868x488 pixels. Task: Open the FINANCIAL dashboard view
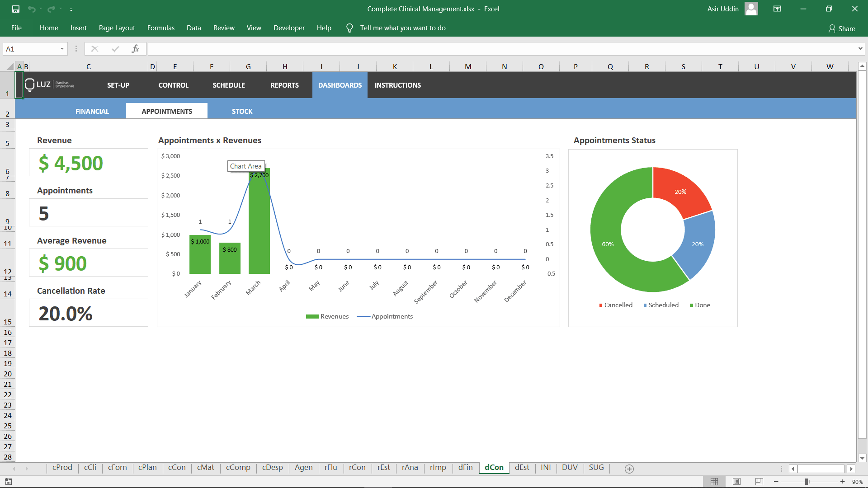(x=92, y=111)
